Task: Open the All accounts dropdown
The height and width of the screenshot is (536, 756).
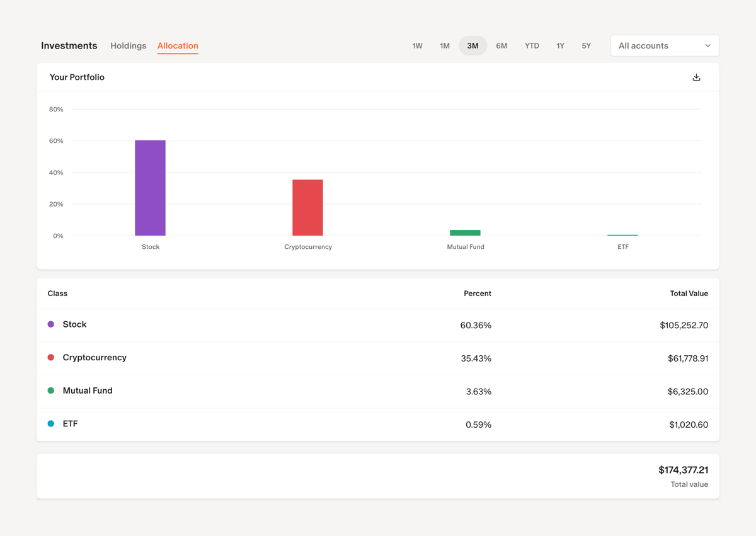Action: coord(665,45)
